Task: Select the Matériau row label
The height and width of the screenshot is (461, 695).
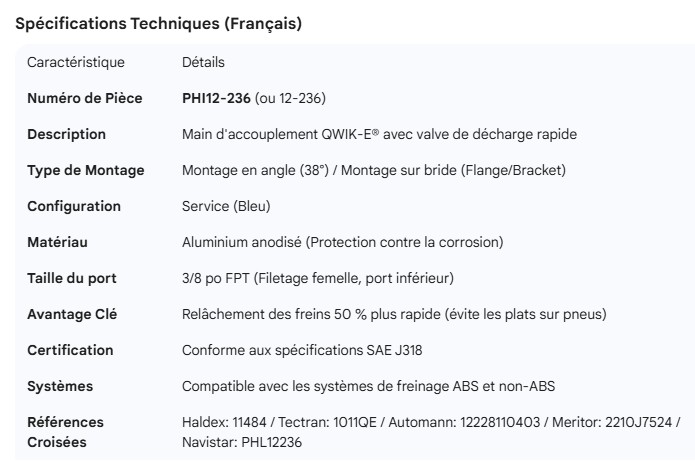Action: point(58,242)
